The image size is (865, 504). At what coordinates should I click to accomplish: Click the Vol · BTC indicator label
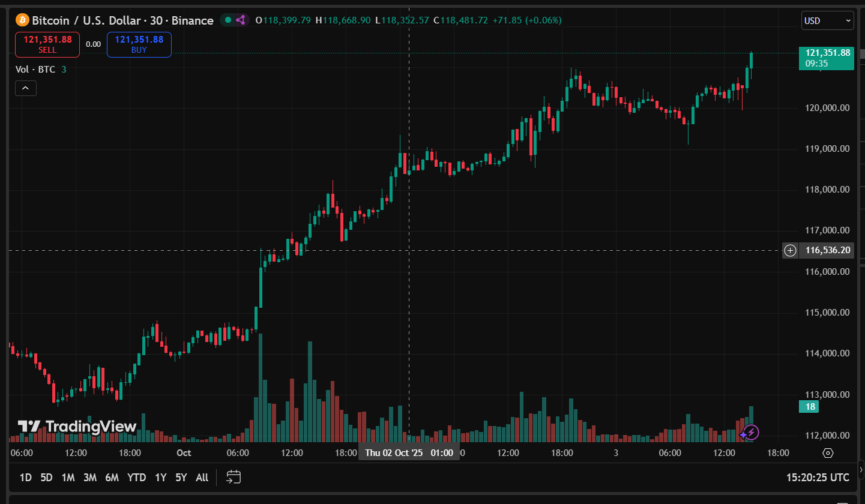point(35,70)
